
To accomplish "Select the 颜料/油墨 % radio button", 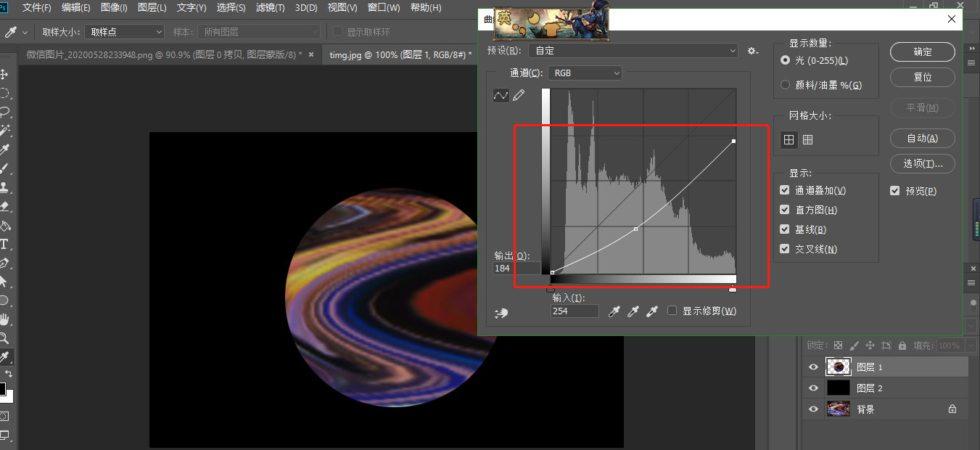I will 784,84.
